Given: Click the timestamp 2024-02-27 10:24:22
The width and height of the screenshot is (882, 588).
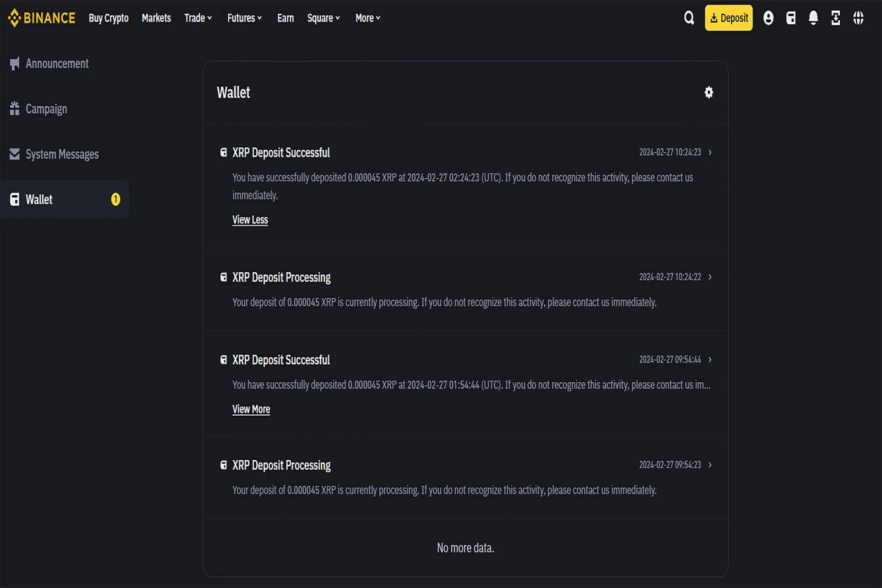Looking at the screenshot, I should (x=670, y=277).
